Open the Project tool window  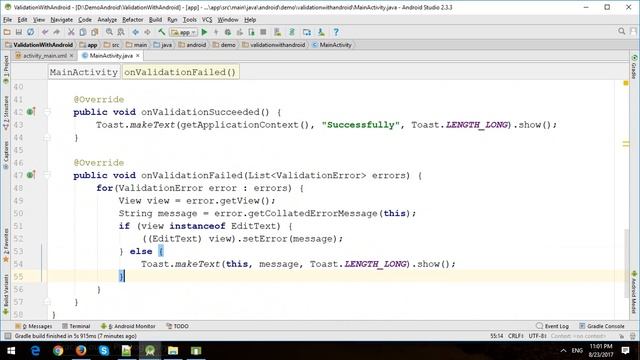tap(6, 70)
